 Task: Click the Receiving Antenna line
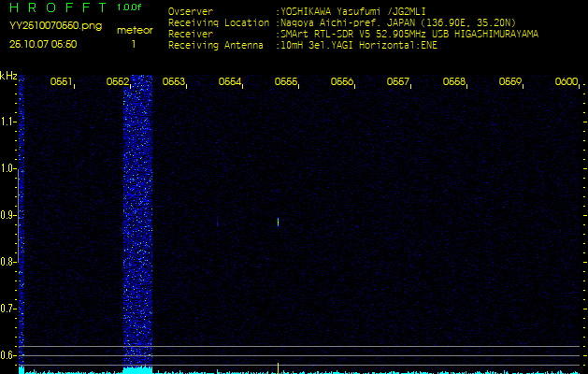click(303, 46)
